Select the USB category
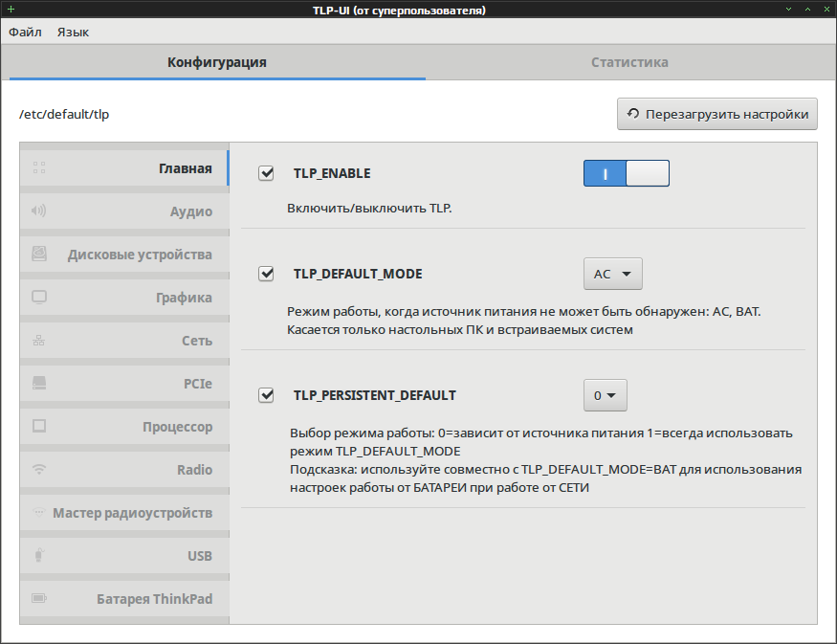Image resolution: width=837 pixels, height=644 pixels. [124, 556]
